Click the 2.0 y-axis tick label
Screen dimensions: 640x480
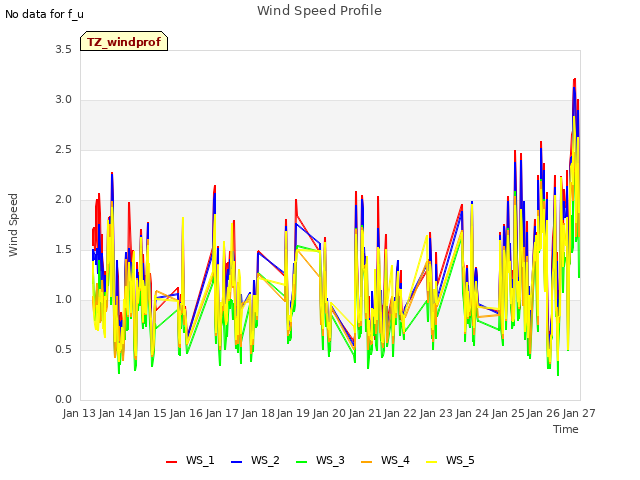tap(63, 200)
